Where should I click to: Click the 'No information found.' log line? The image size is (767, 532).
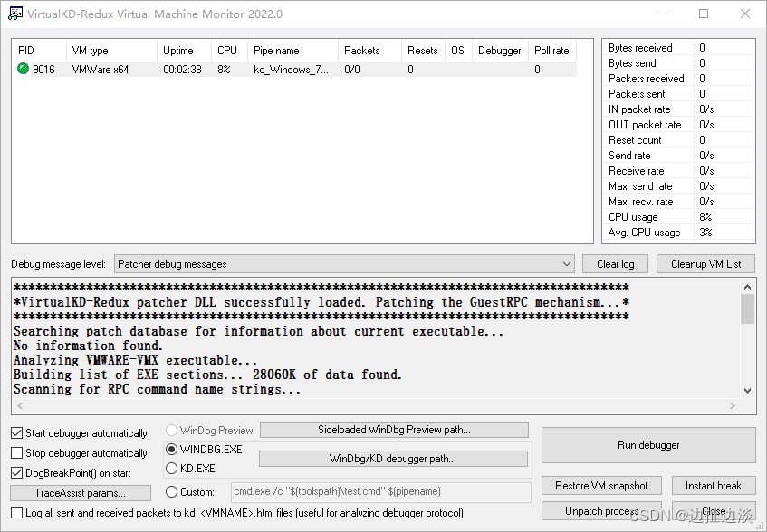tap(88, 346)
